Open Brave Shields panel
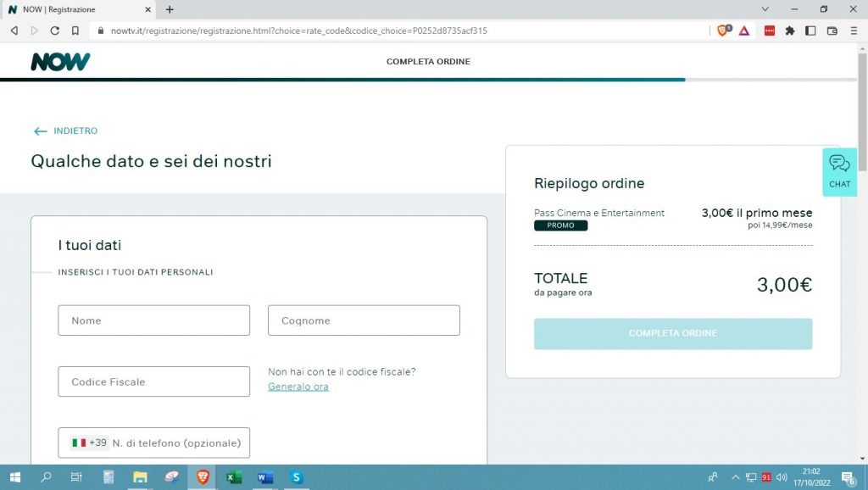The image size is (868, 490). [x=725, y=30]
